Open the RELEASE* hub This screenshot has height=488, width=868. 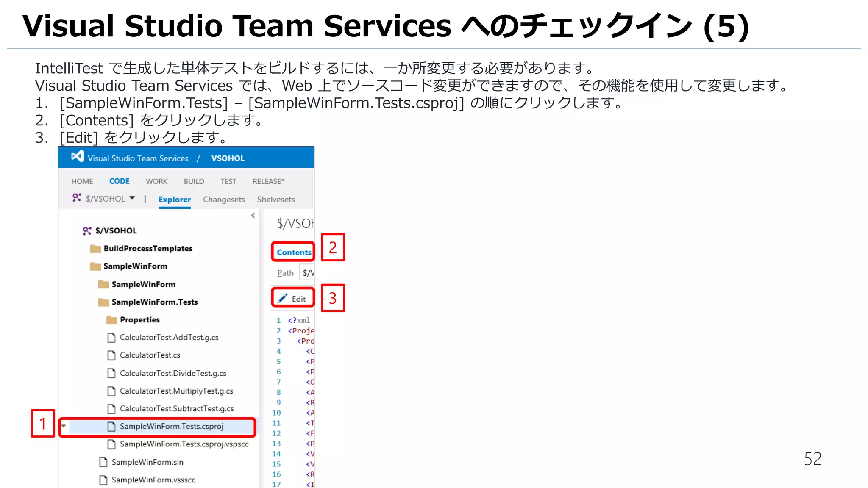[268, 181]
